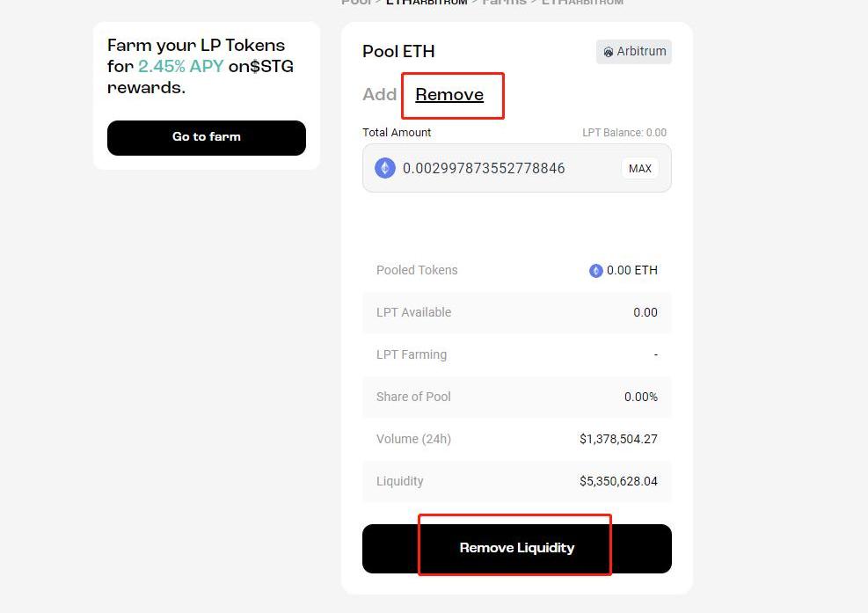The width and height of the screenshot is (868, 613).
Task: Click the Arbitrum logo icon in the network badge
Action: [608, 52]
